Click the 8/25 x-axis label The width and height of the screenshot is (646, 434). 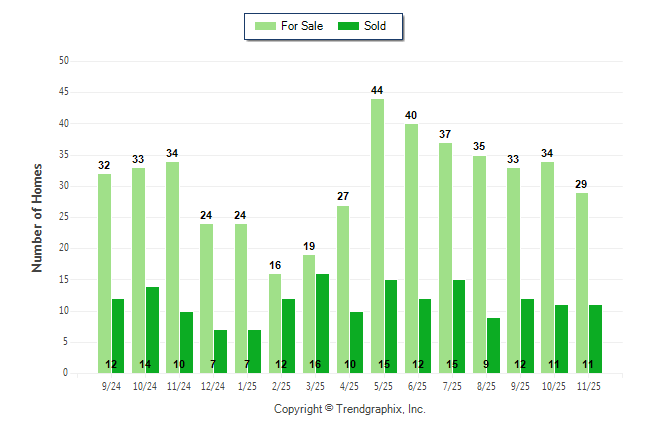(x=486, y=385)
